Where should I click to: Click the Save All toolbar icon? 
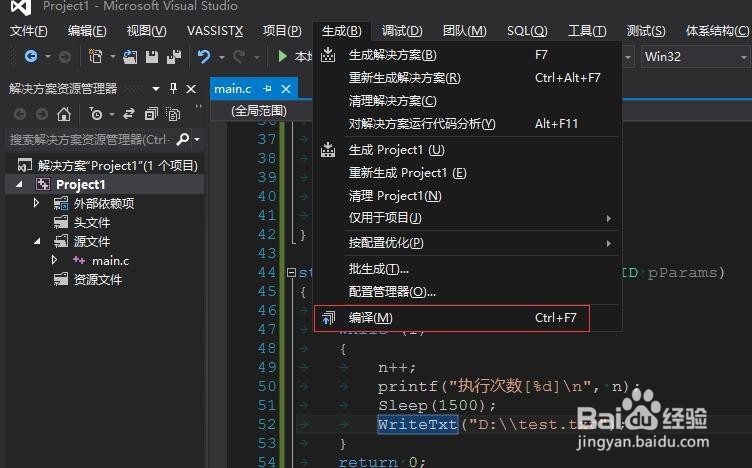coord(174,57)
